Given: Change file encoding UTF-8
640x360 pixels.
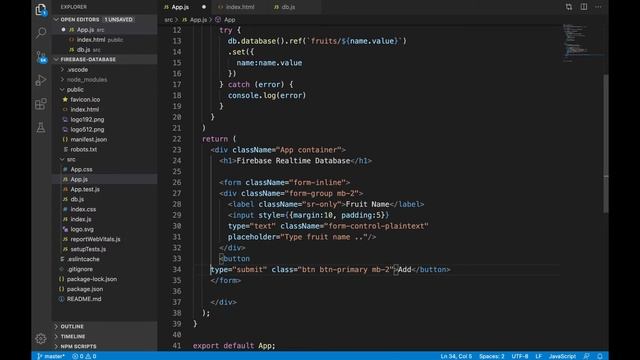Looking at the screenshot, I should coord(520,356).
